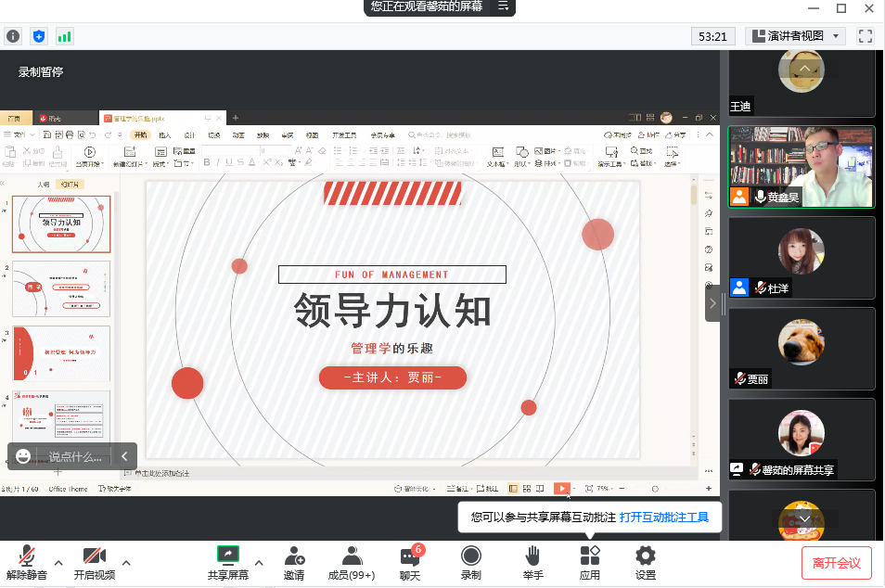Viewport: 885px width, 588px height.
Task: Click the emoji smiley icon
Action: pyautogui.click(x=24, y=456)
